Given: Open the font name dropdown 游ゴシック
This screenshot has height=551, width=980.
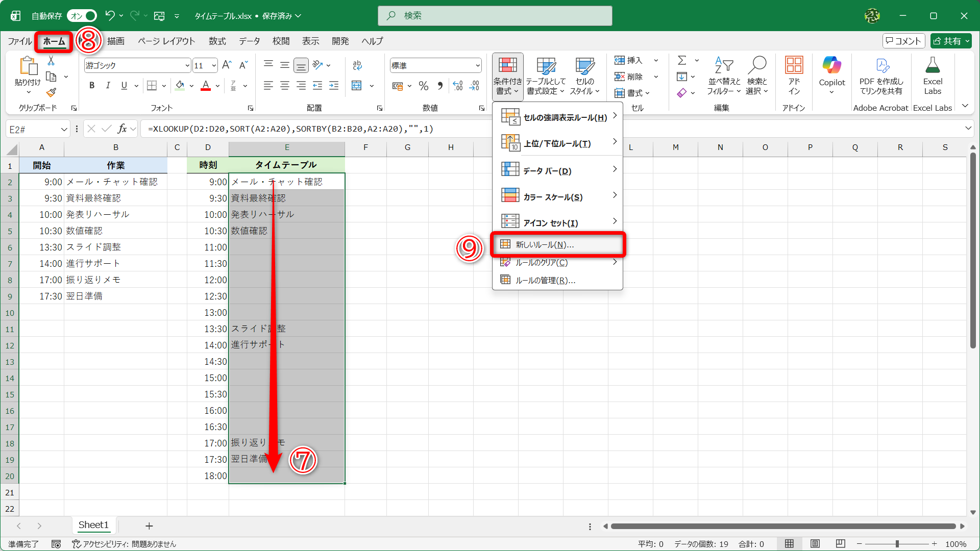Looking at the screenshot, I should (187, 65).
